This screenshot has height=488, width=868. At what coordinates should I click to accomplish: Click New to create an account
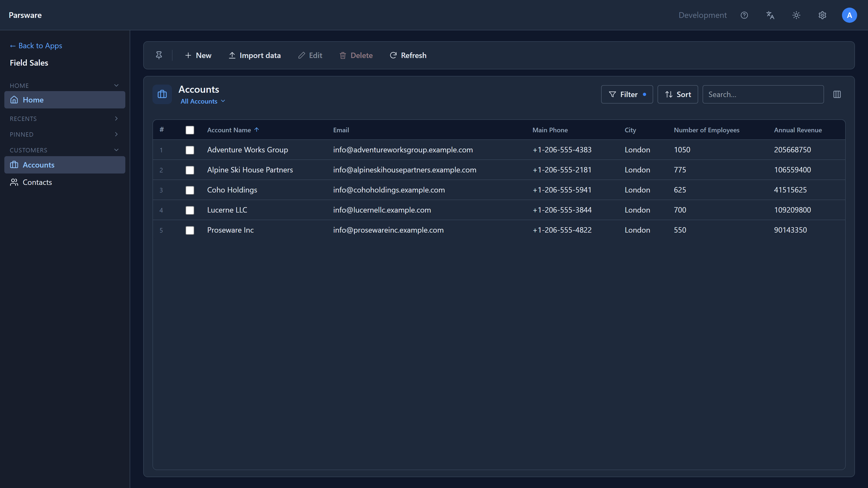198,55
